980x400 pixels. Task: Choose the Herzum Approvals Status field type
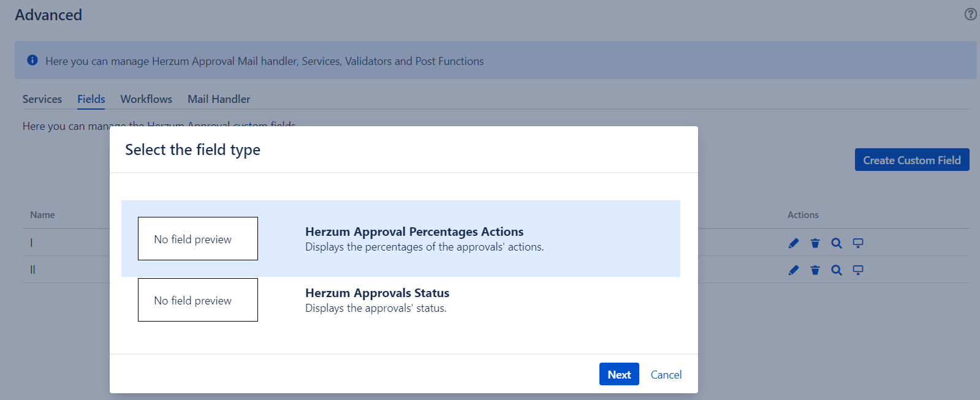click(x=377, y=293)
